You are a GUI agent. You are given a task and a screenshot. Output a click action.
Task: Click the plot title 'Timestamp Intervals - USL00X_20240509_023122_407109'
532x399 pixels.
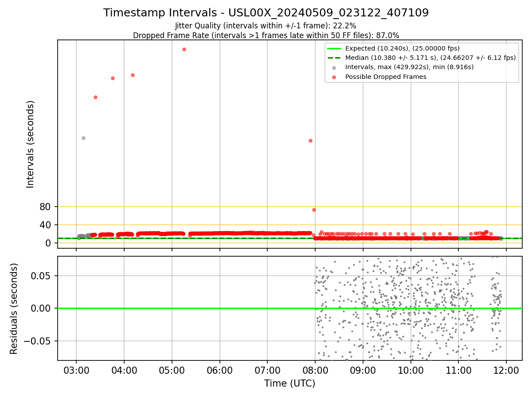(266, 13)
